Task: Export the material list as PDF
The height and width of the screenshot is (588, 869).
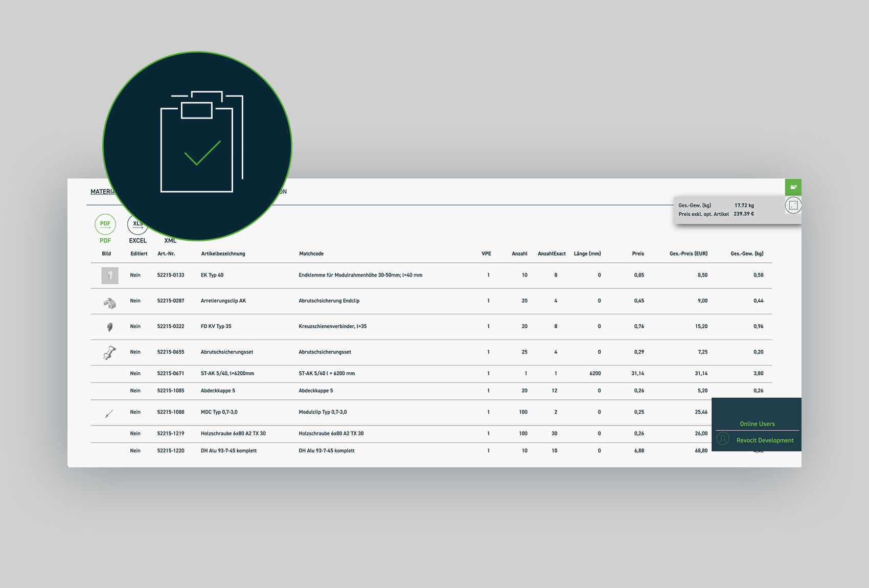Action: tap(105, 224)
